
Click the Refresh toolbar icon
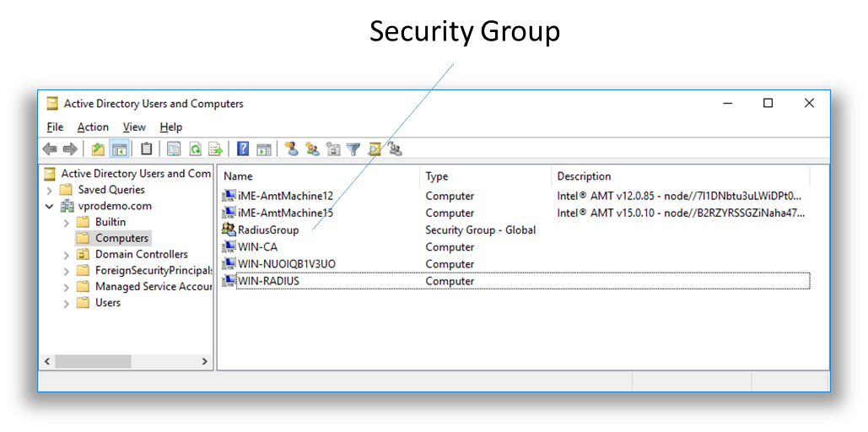click(x=195, y=149)
